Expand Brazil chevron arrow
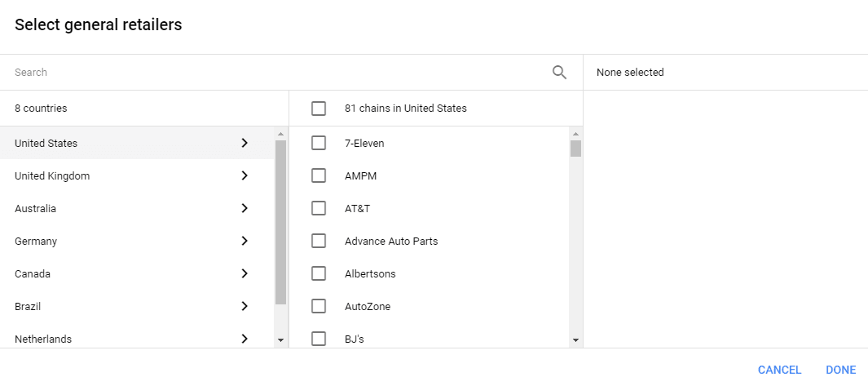The width and height of the screenshot is (868, 386). (245, 306)
